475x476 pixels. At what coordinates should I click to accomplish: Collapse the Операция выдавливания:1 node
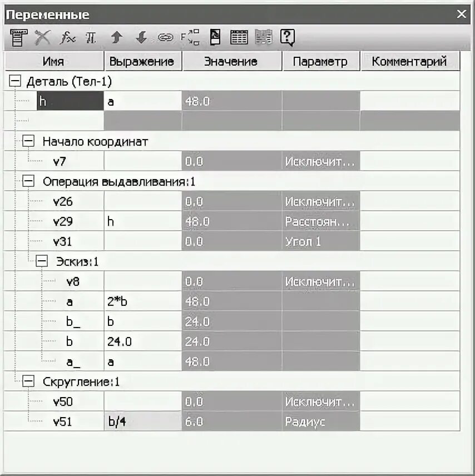click(28, 181)
